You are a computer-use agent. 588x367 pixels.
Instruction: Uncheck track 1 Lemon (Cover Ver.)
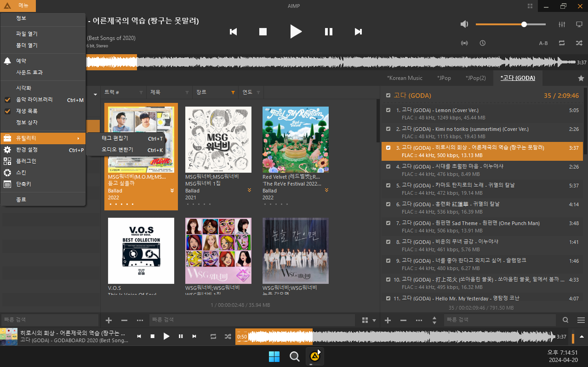tap(388, 110)
